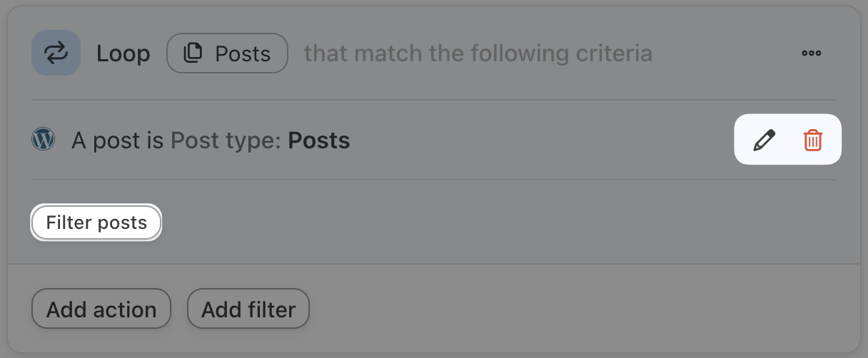Screen dimensions: 868x358
Task: Click "that match the following criteria" text
Action: (478, 54)
